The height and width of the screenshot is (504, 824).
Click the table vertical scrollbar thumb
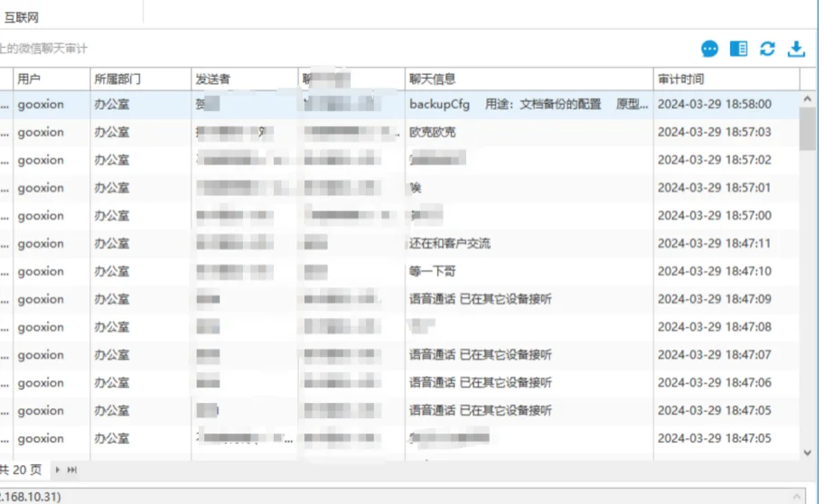click(807, 129)
